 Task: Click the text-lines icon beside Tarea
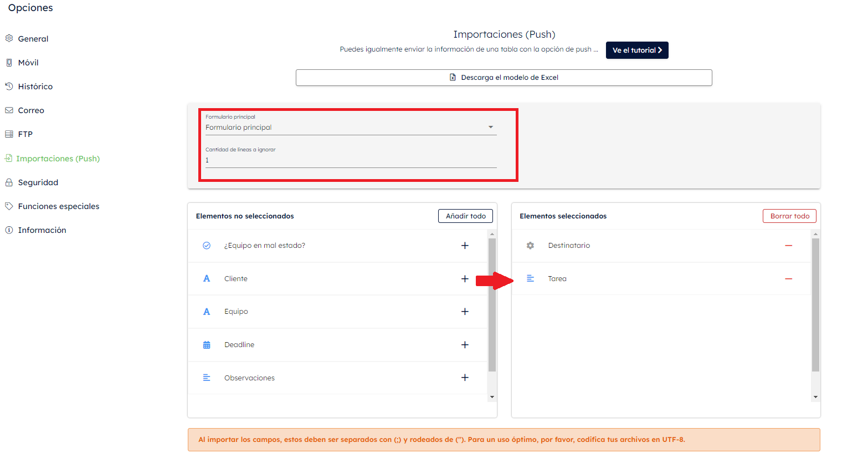click(530, 278)
